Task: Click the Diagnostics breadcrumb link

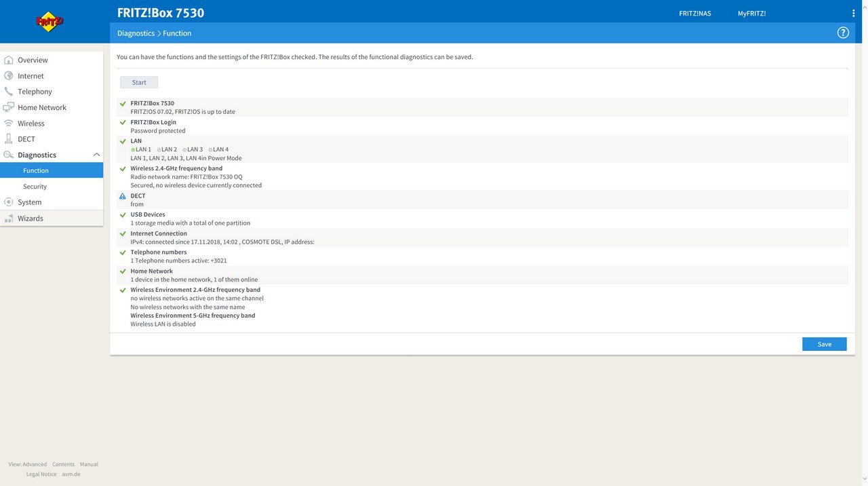Action: (x=136, y=33)
